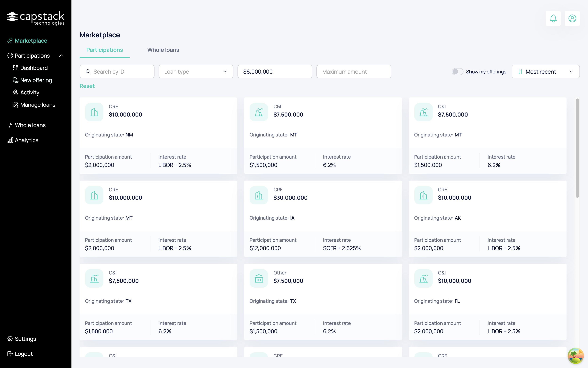The width and height of the screenshot is (588, 368).
Task: Click the $30,000,000 loan amount
Action: 290,198
